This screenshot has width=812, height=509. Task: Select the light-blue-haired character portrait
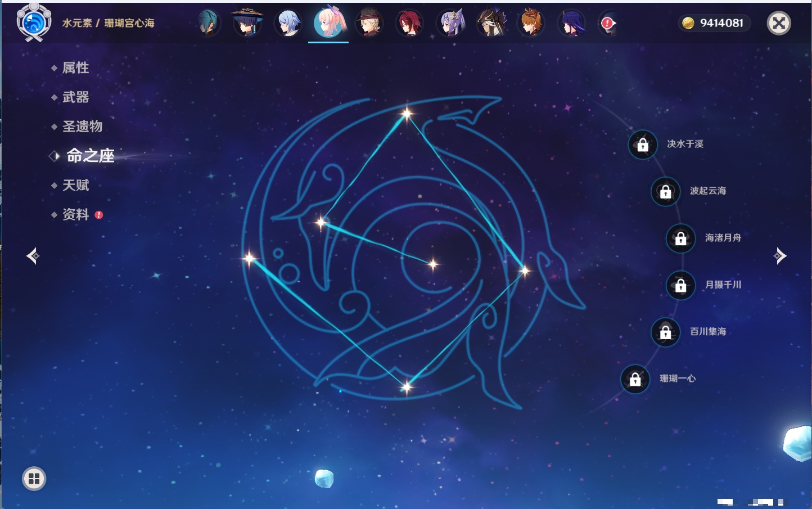click(288, 23)
